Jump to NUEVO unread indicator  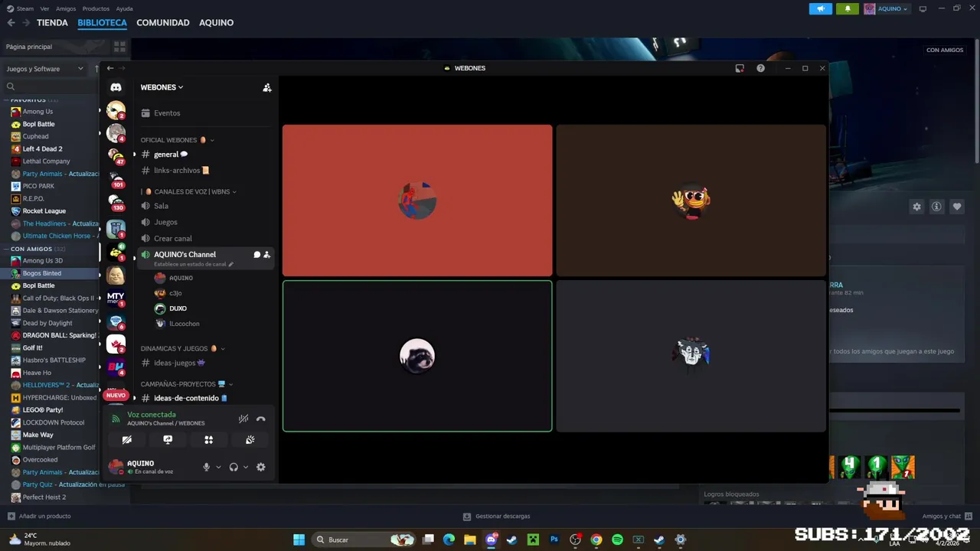(x=116, y=396)
